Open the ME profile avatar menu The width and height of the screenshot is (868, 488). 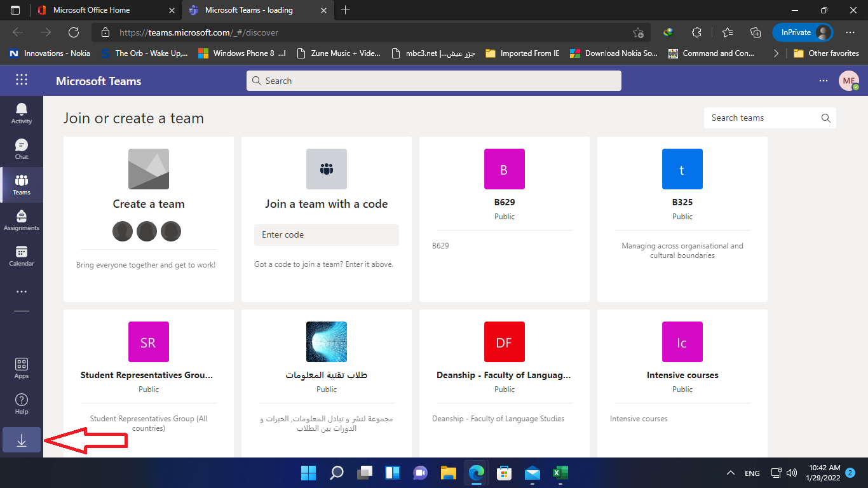pos(848,81)
